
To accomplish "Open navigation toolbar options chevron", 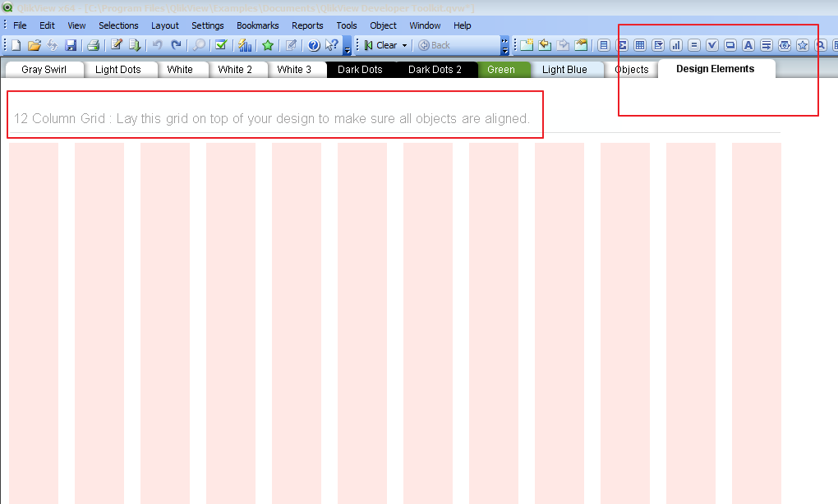I will pos(504,45).
